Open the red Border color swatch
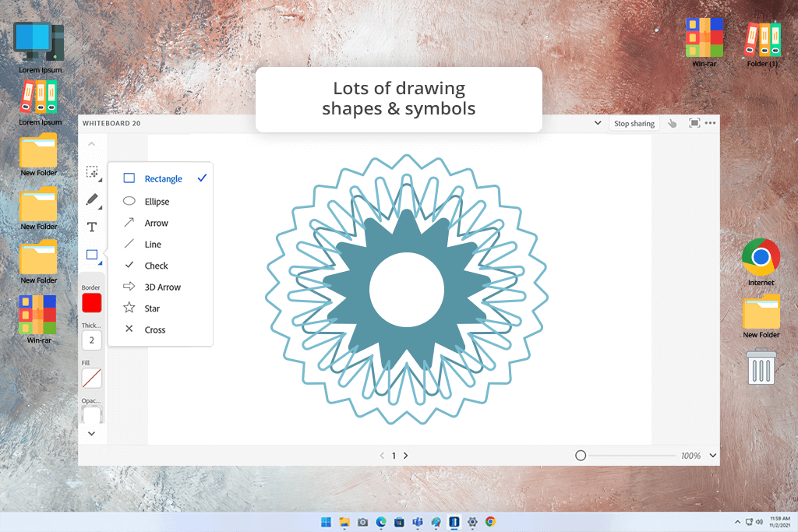 [x=92, y=303]
